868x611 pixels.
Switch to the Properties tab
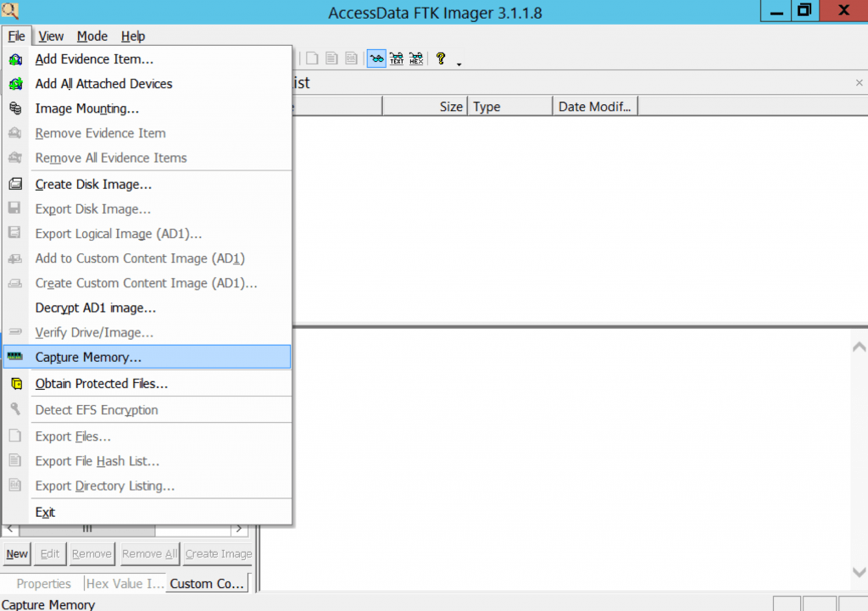43,584
